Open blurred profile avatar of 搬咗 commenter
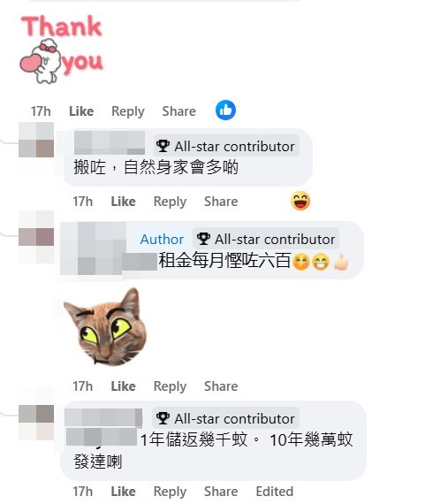The height and width of the screenshot is (504, 425). [x=36, y=140]
